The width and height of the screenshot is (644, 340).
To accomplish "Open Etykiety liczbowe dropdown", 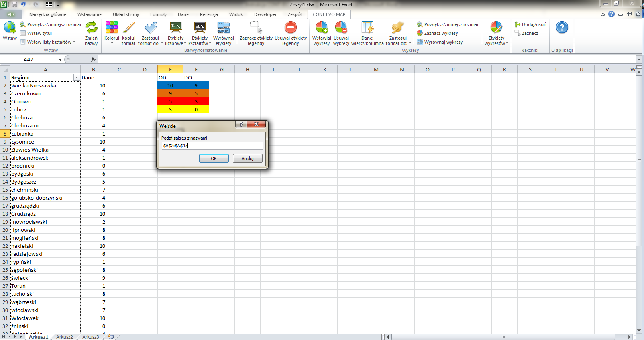I will click(x=175, y=33).
